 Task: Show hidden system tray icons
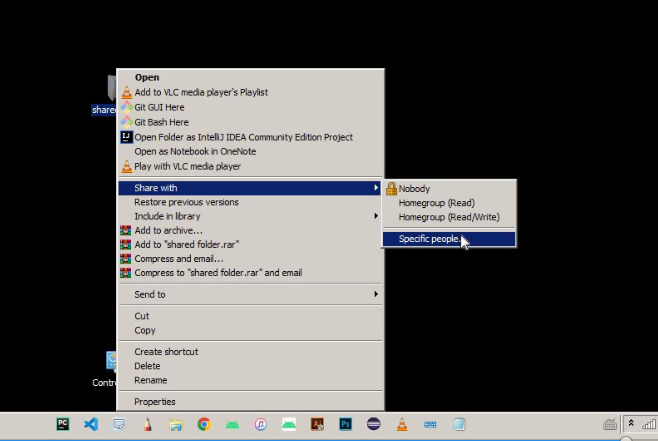631,424
